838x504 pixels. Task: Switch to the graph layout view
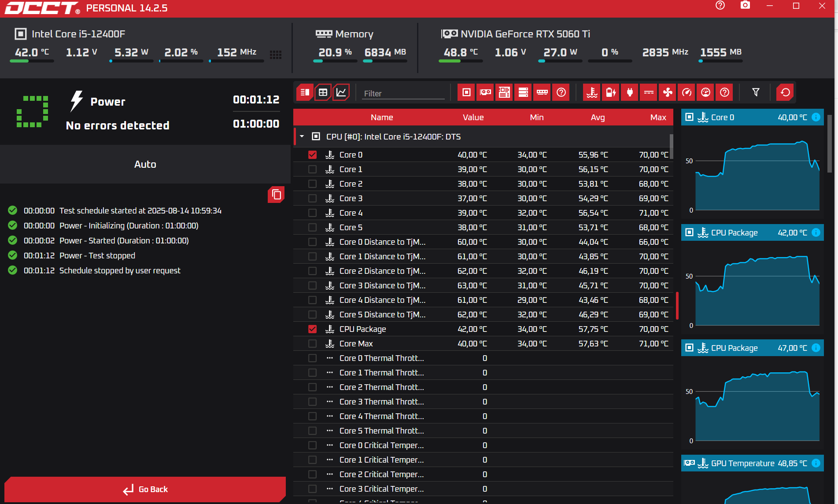(x=341, y=92)
